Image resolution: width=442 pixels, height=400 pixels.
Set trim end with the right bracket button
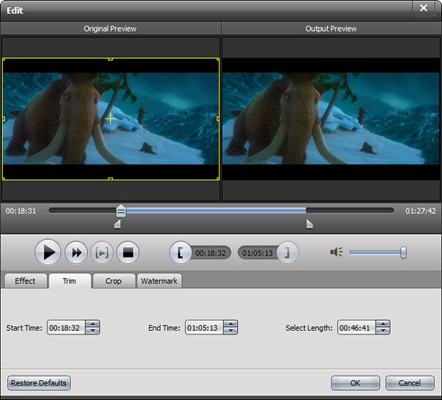[287, 252]
